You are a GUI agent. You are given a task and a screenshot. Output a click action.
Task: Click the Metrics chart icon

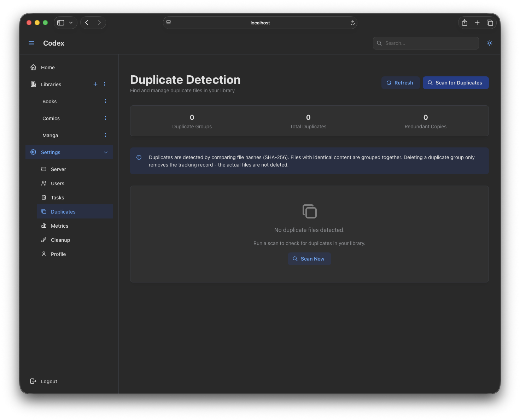click(44, 226)
